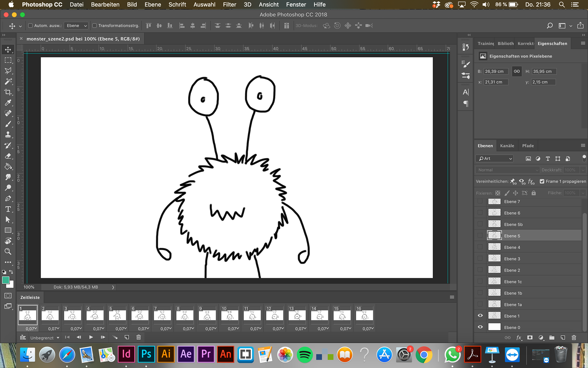Play the timeline animation
588x368 pixels.
coord(91,337)
